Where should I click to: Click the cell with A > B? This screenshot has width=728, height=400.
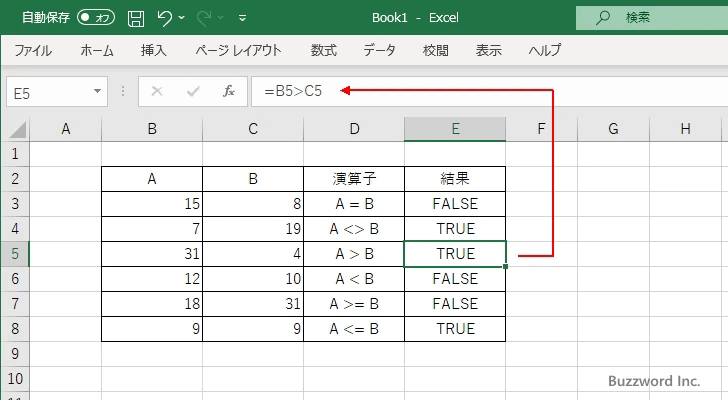(x=354, y=254)
